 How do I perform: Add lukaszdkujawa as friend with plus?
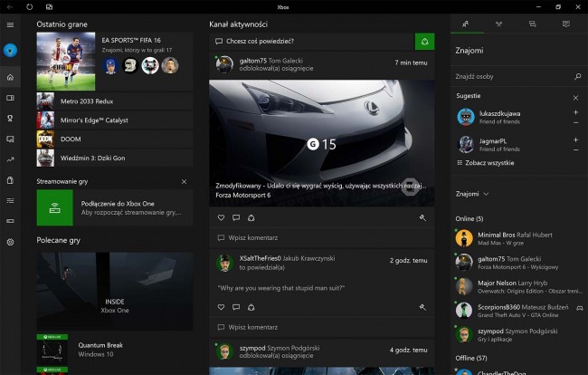[x=575, y=112]
